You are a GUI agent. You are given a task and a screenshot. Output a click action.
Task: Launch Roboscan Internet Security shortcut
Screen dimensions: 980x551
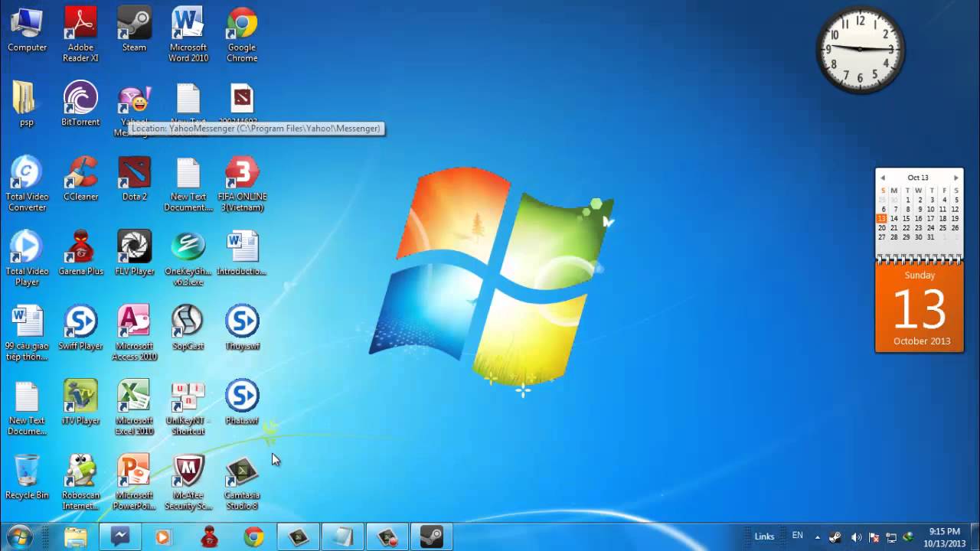coord(80,482)
